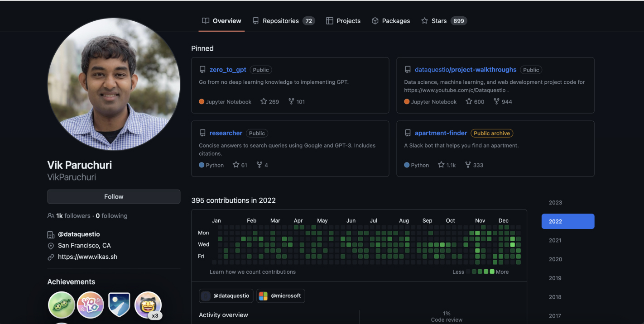Click the star count on apartment-finder
Viewport: 644px width, 324px height.
pyautogui.click(x=447, y=165)
